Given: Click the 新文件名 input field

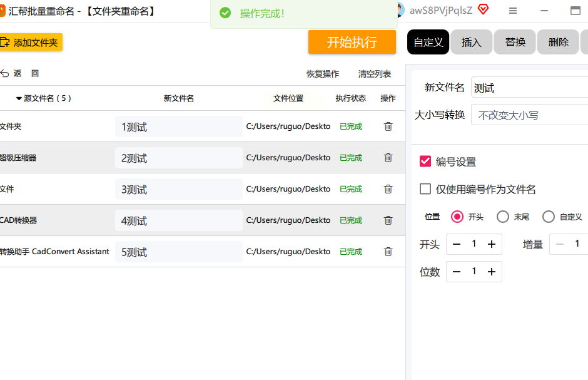Looking at the screenshot, I should [529, 88].
